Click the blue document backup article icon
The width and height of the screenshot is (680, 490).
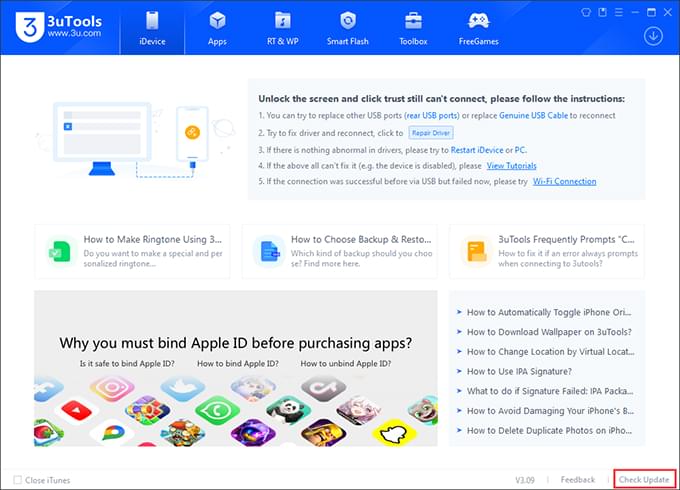tap(269, 252)
